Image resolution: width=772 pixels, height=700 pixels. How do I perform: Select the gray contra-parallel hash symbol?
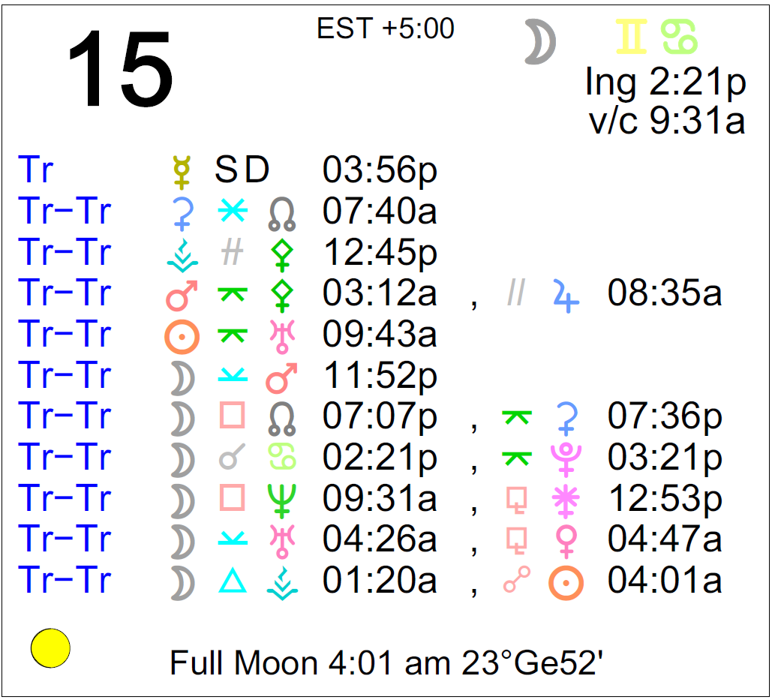pyautogui.click(x=232, y=254)
